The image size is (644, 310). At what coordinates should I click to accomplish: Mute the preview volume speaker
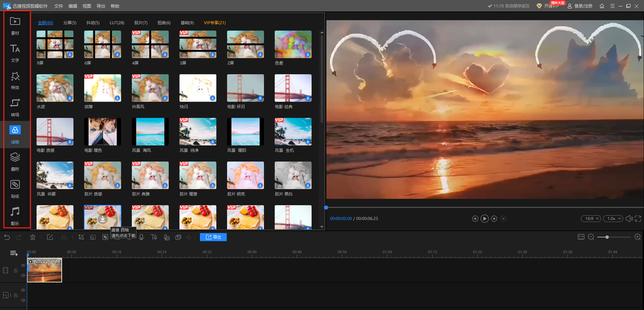pos(628,219)
